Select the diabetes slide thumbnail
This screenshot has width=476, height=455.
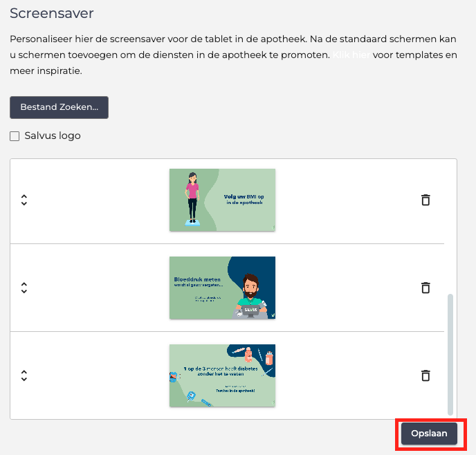tap(222, 375)
